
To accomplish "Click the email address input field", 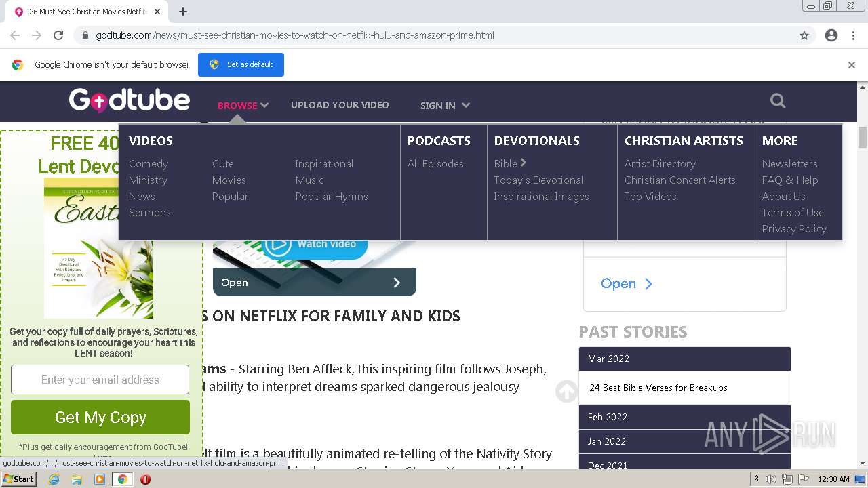I will (100, 380).
